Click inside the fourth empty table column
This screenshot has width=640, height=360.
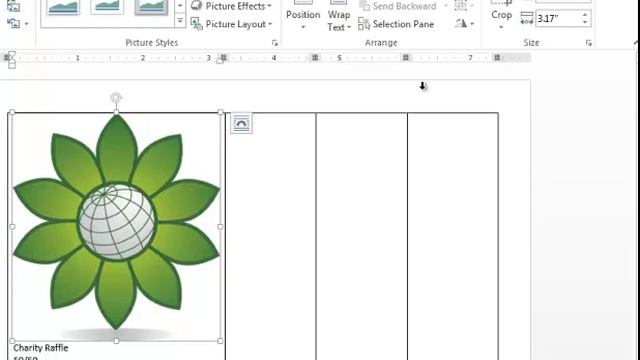pyautogui.click(x=453, y=236)
